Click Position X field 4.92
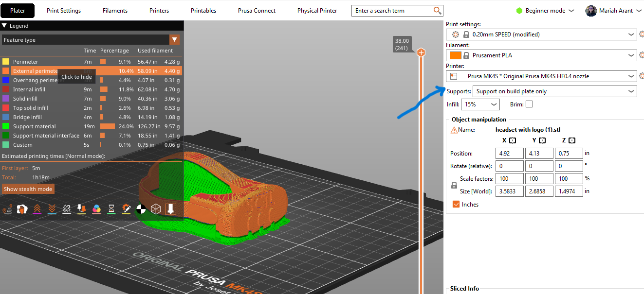 509,154
